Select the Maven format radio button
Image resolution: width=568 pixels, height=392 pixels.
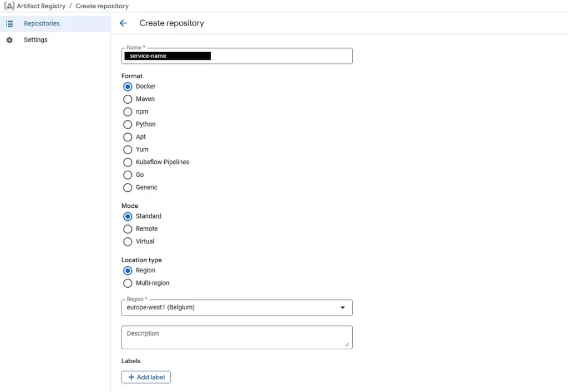pos(128,99)
